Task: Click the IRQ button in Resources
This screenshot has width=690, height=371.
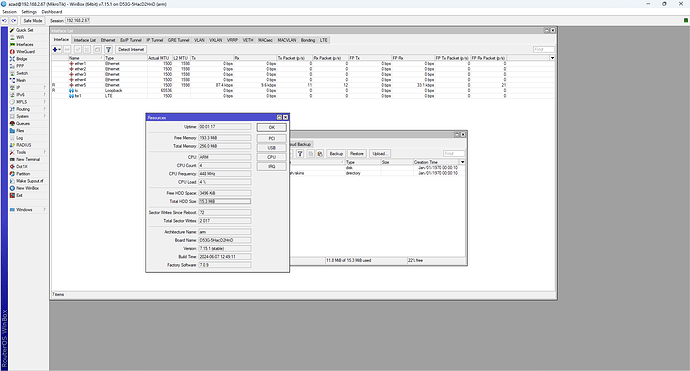Action: [272, 166]
